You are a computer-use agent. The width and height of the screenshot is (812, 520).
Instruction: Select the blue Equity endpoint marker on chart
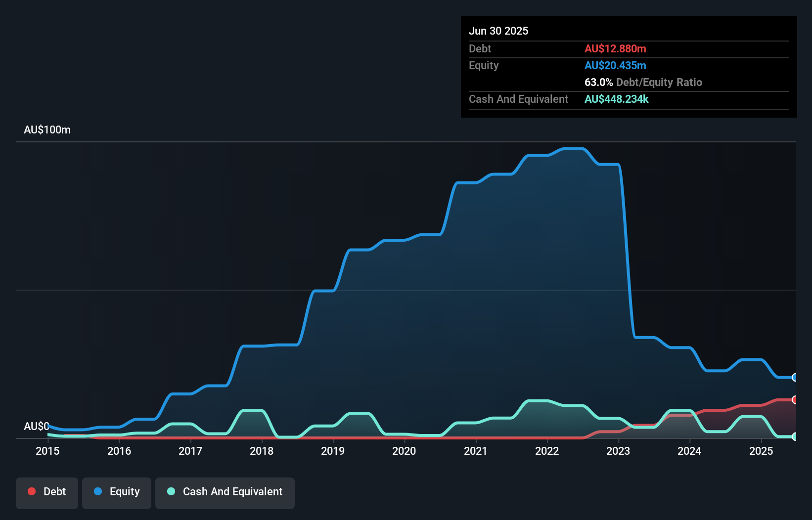pyautogui.click(x=795, y=378)
